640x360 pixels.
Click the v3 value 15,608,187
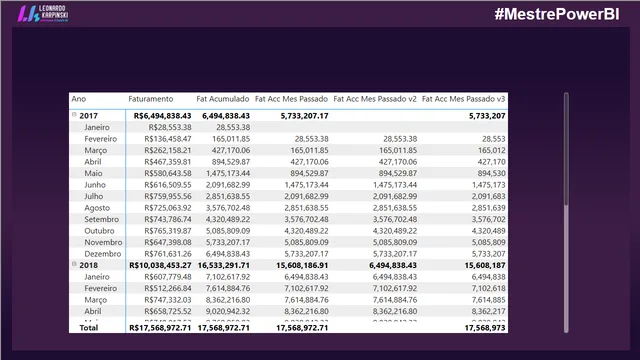485,265
